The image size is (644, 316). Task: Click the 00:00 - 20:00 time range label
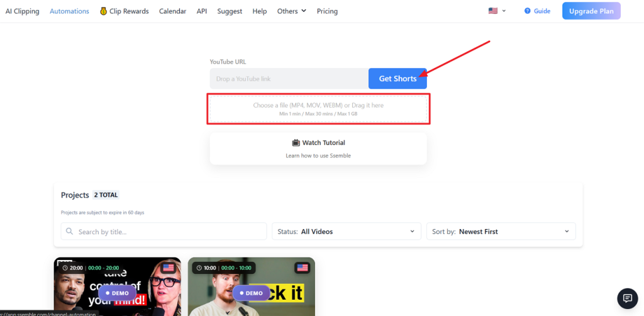click(103, 268)
